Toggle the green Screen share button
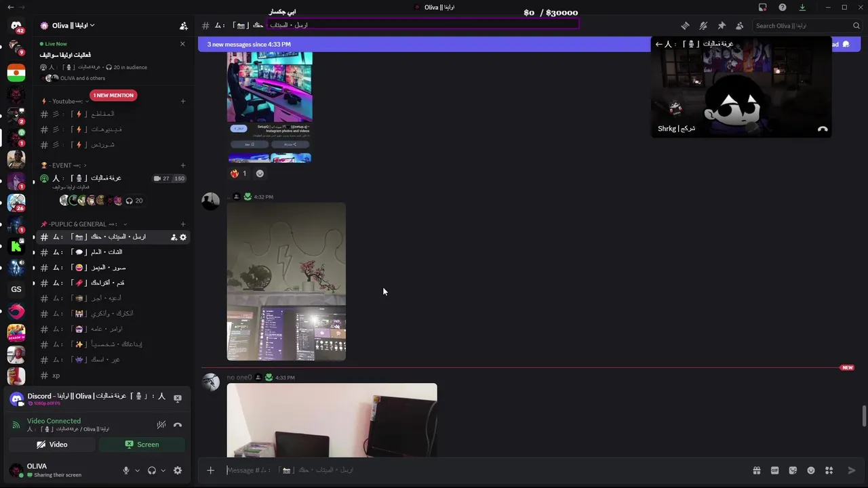The image size is (868, 488). click(x=142, y=445)
